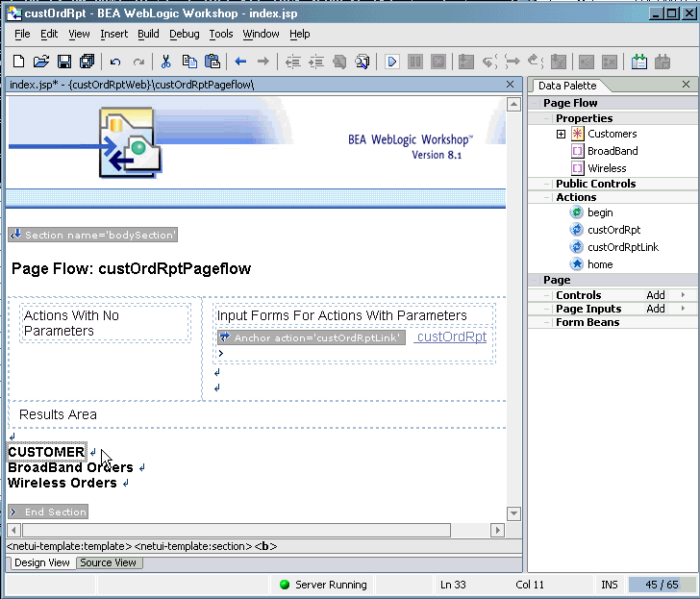Click the decrease indent toolbar icon
The height and width of the screenshot is (599, 700).
coord(293,62)
